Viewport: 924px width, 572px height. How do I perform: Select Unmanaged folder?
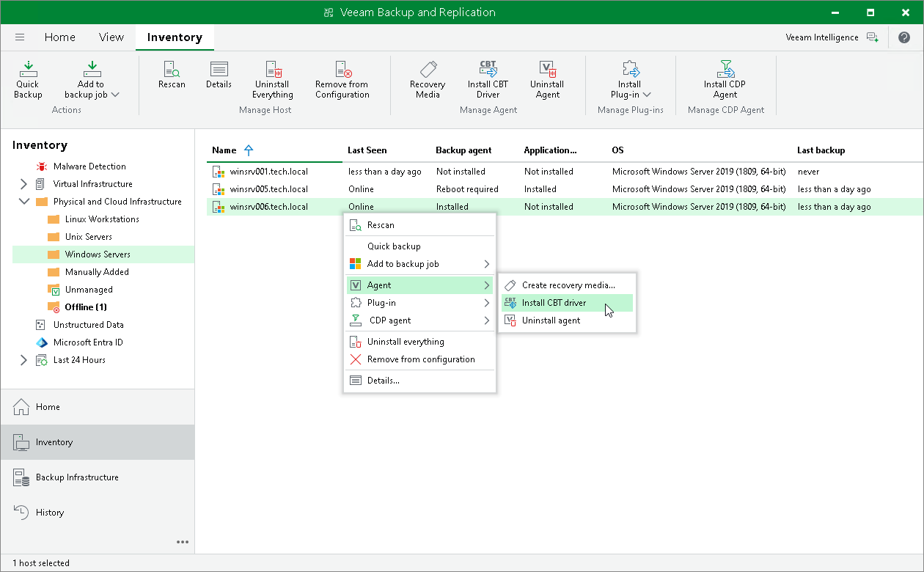[89, 290]
